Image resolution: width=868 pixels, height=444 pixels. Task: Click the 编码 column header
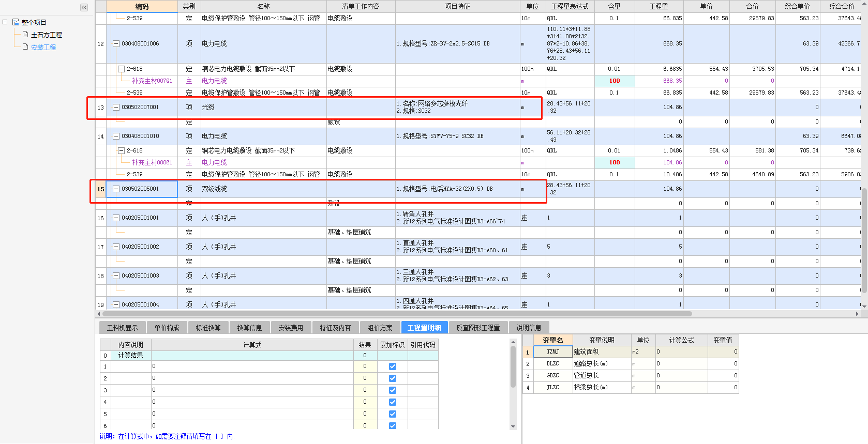pos(142,6)
